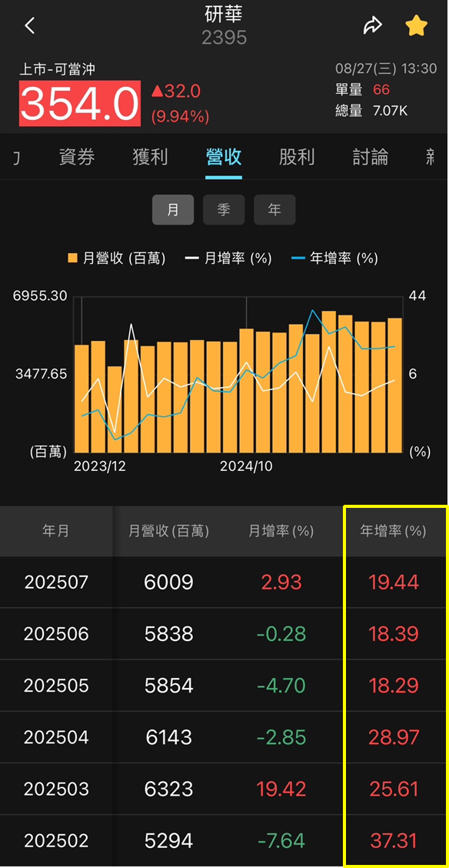Click monthly growth value -0.28

pos(281,634)
